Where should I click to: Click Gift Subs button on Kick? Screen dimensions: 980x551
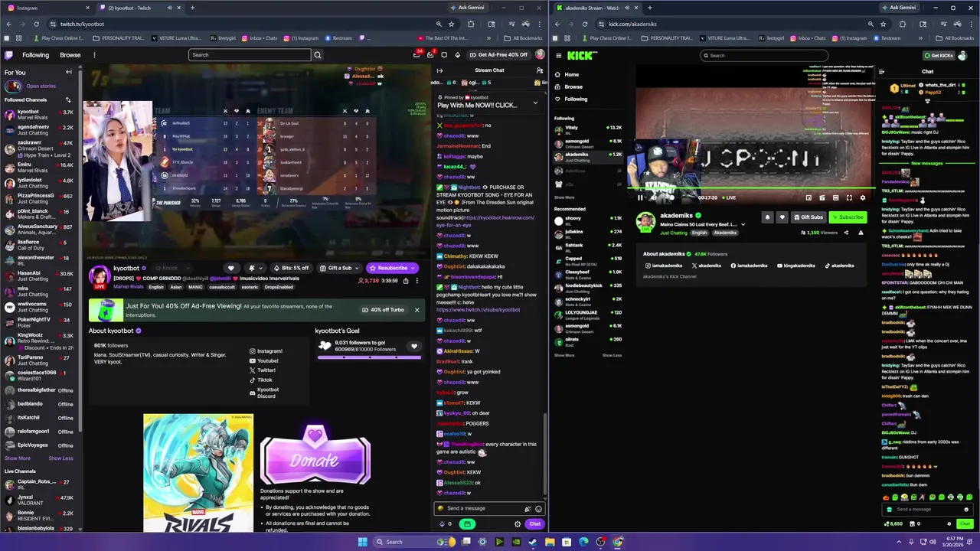808,217
